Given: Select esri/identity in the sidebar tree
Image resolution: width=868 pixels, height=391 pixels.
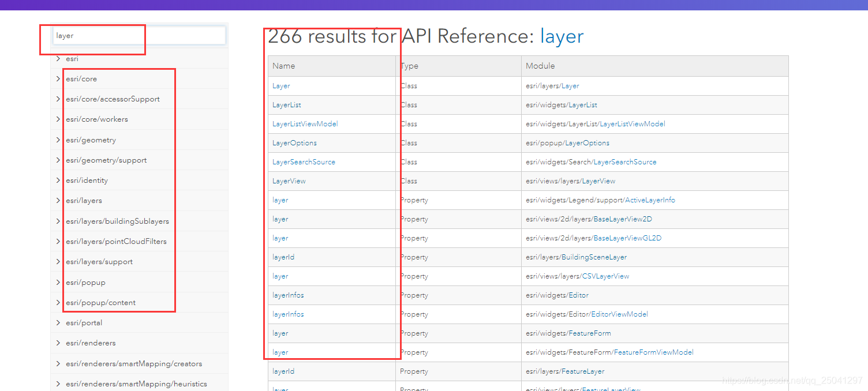Looking at the screenshot, I should 87,180.
